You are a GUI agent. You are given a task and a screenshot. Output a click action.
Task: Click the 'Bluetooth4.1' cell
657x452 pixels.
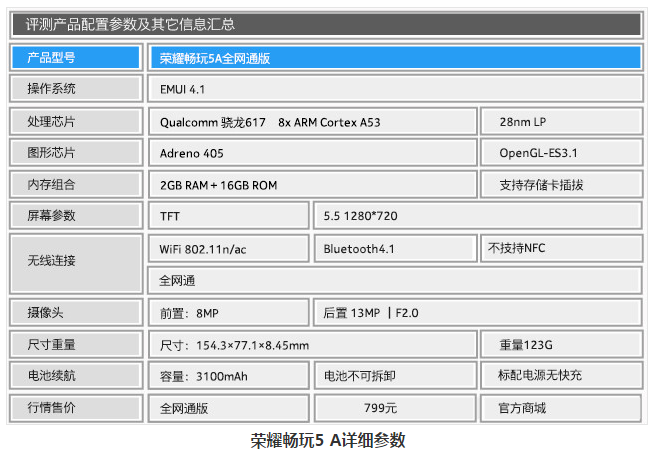pos(395,249)
